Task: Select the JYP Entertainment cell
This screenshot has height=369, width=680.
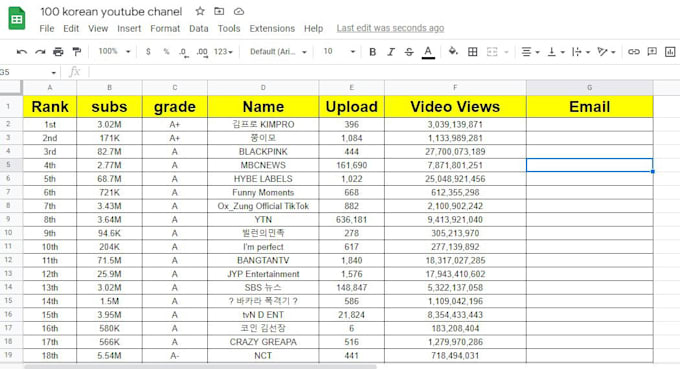Action: (x=263, y=274)
